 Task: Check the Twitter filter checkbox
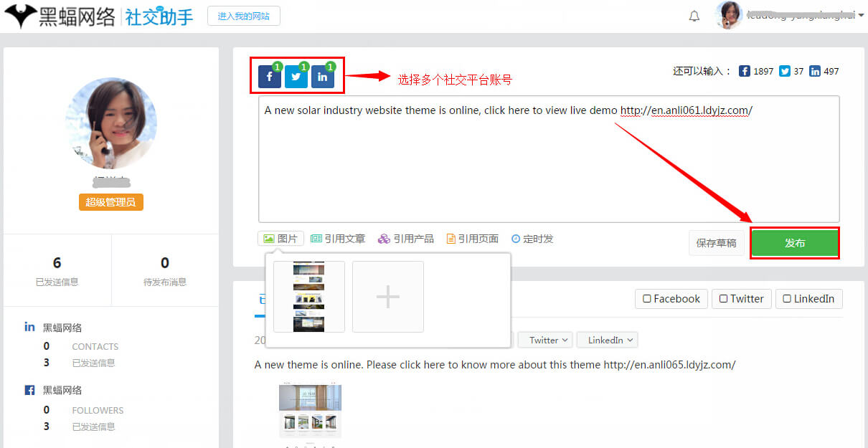pyautogui.click(x=723, y=299)
